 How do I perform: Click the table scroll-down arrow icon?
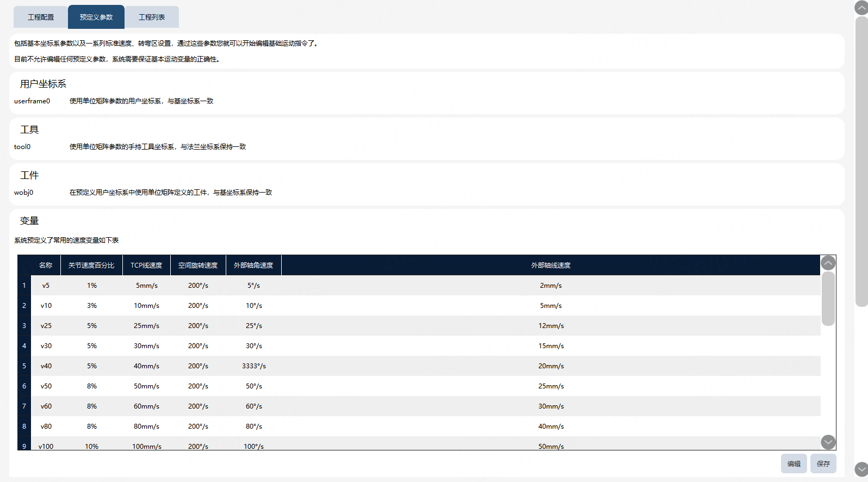(x=828, y=442)
